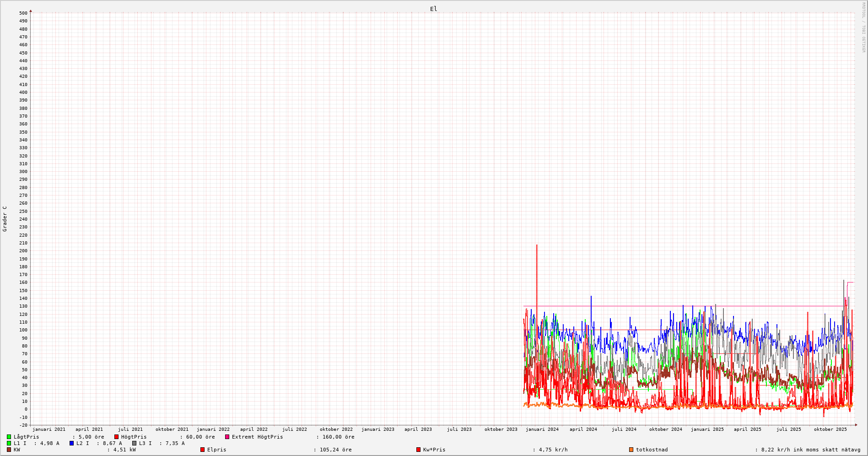Click the chart title 'El'

click(433, 9)
